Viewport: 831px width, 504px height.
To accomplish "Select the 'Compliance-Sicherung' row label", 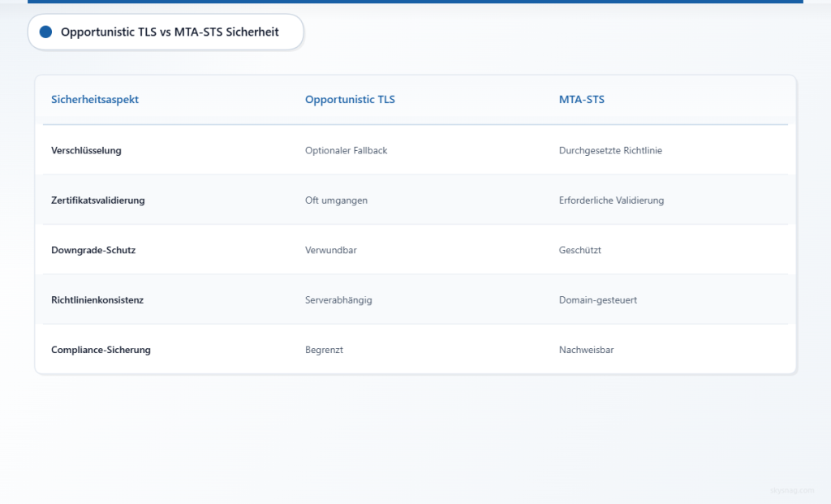I will (x=101, y=350).
